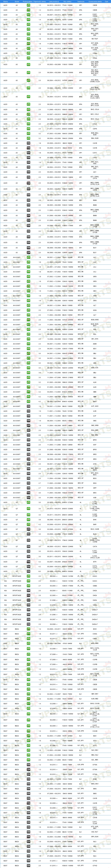The image size is (111, 868).
Task: Select the engine code cell BPP
Action: tap(95, 488)
